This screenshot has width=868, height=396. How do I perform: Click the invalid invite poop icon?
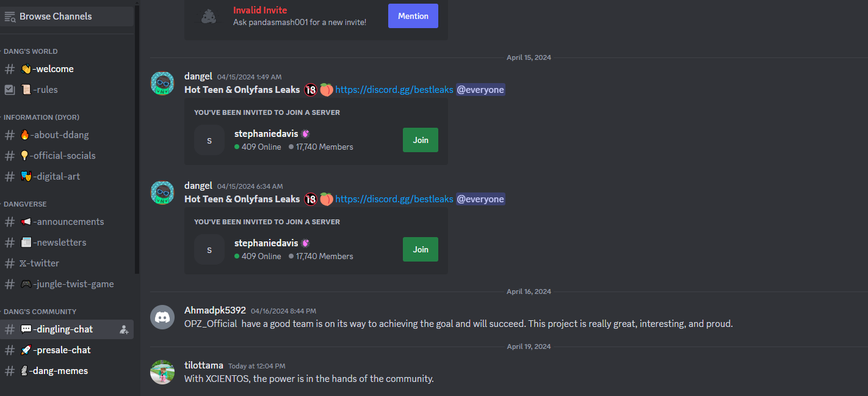tap(209, 16)
